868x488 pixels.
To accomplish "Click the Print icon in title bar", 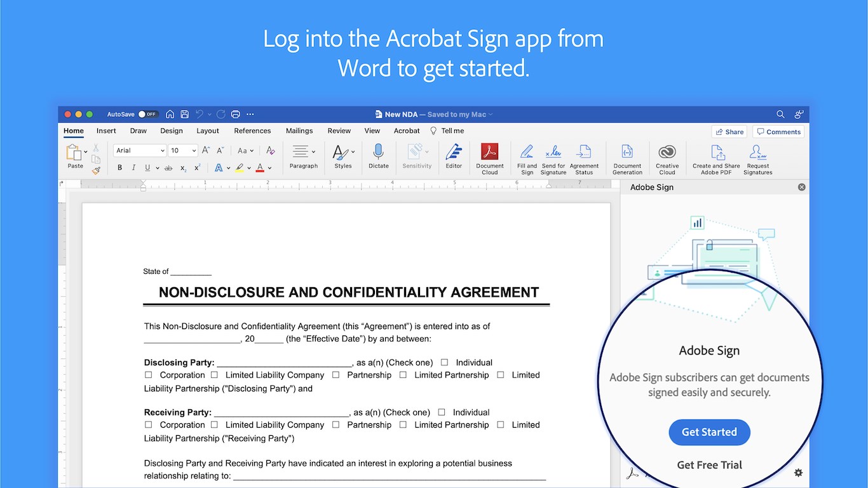I will pyautogui.click(x=235, y=114).
